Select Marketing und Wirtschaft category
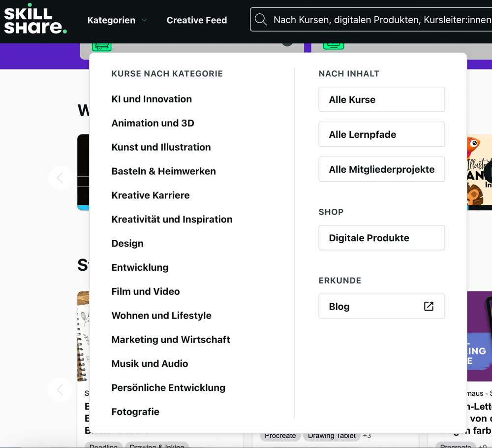 pyautogui.click(x=171, y=339)
